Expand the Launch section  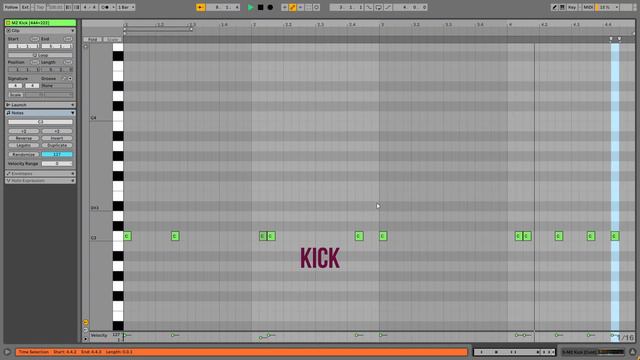tap(40, 105)
